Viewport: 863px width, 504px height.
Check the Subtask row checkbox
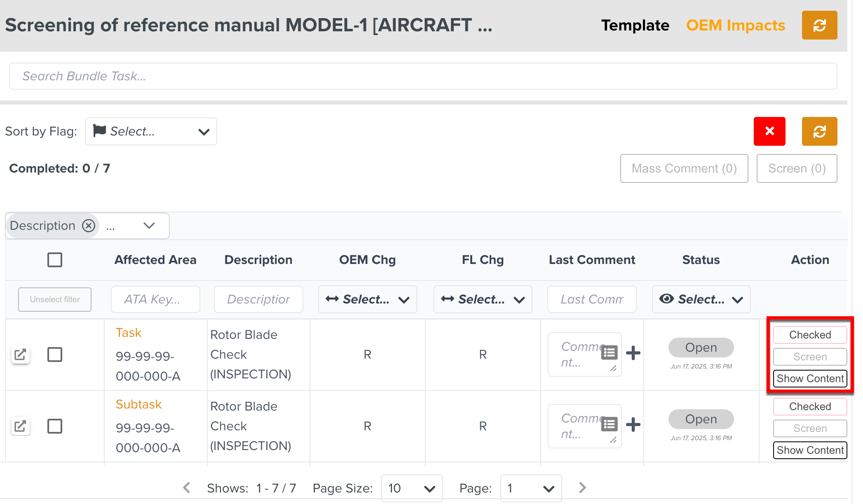55,426
